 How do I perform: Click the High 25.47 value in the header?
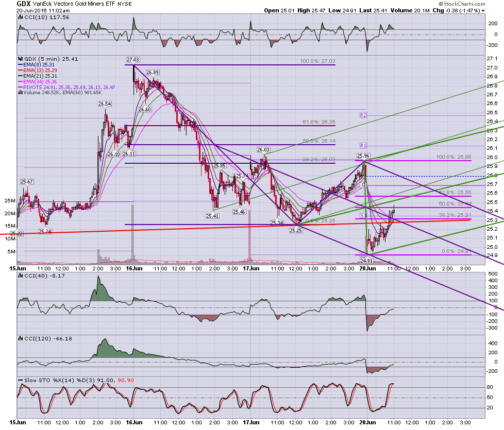pos(311,11)
